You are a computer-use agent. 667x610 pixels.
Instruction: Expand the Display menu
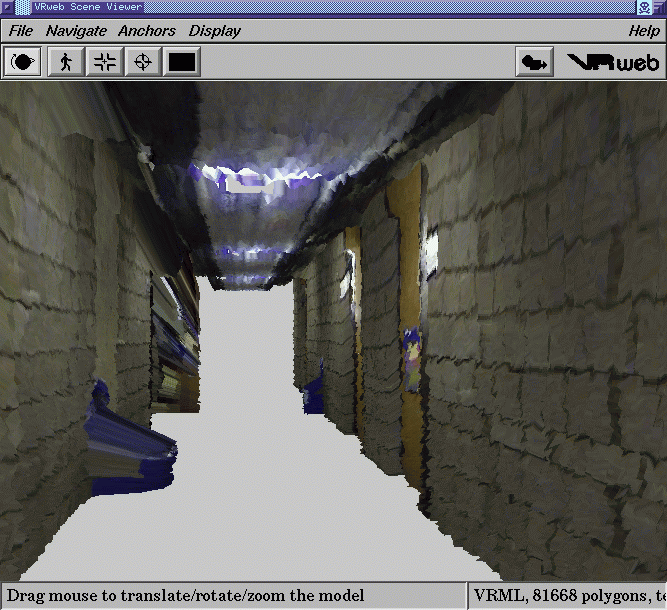click(215, 31)
